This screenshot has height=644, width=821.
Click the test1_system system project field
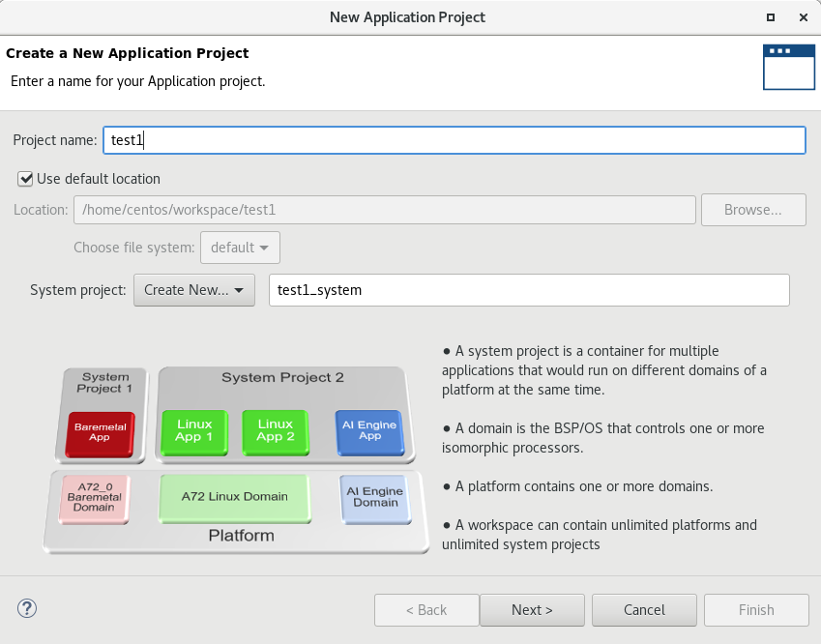529,290
